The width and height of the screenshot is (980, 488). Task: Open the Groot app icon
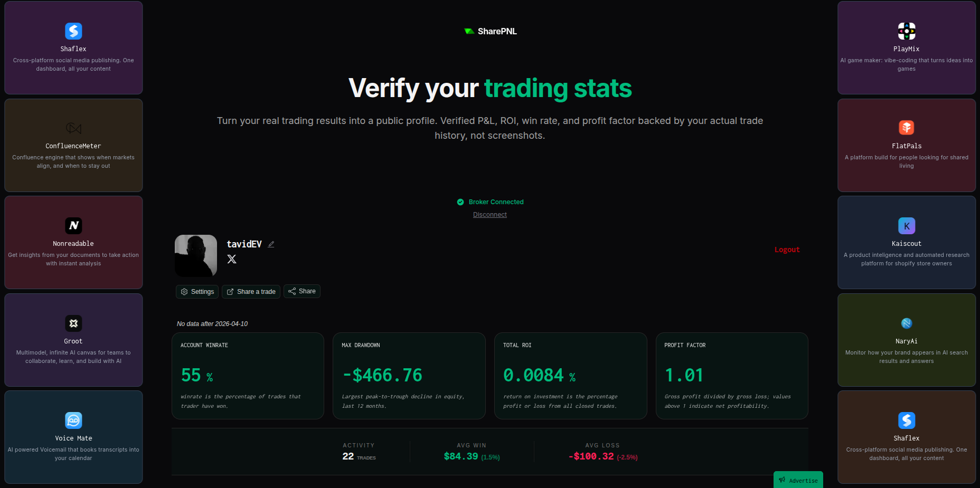point(73,323)
